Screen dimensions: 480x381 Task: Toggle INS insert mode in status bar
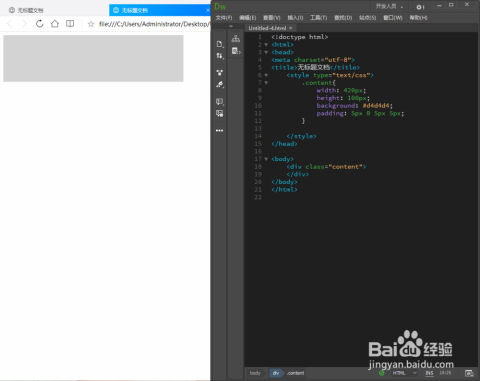429,373
